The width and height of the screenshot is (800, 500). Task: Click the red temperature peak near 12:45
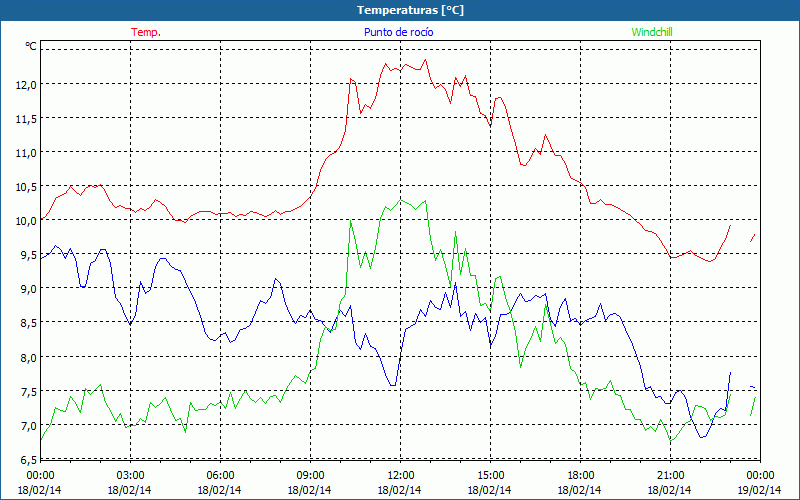pyautogui.click(x=425, y=60)
